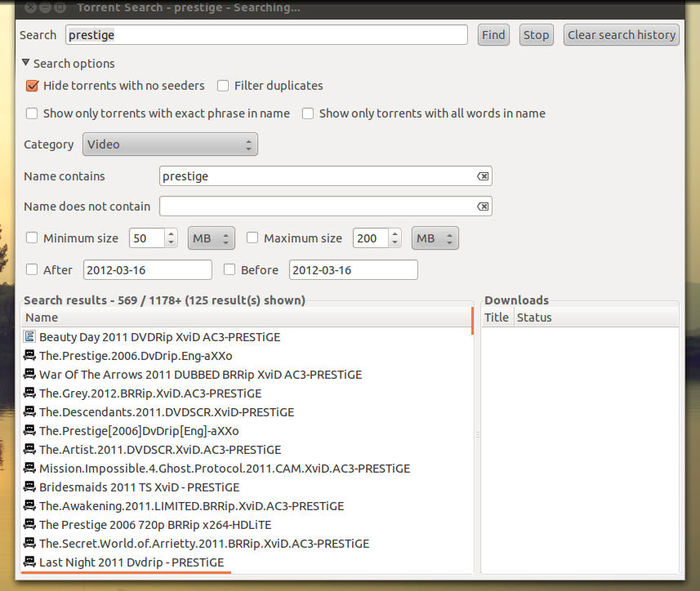Click the Minimum size spinner arrows

pyautogui.click(x=171, y=238)
